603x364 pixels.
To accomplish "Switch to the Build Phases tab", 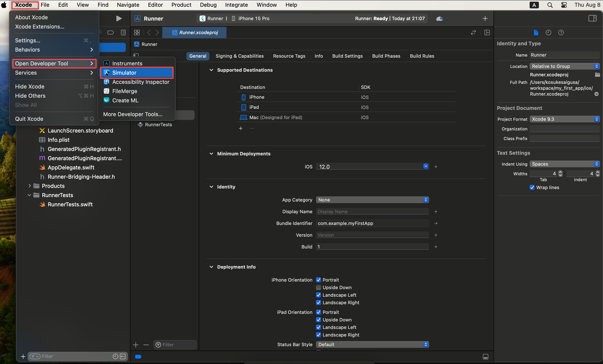I will click(386, 56).
